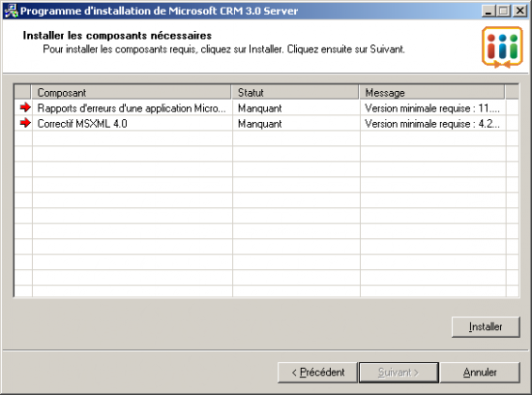The width and height of the screenshot is (532, 395).
Task: Open the installer title bar system icon
Action: pos(11,11)
